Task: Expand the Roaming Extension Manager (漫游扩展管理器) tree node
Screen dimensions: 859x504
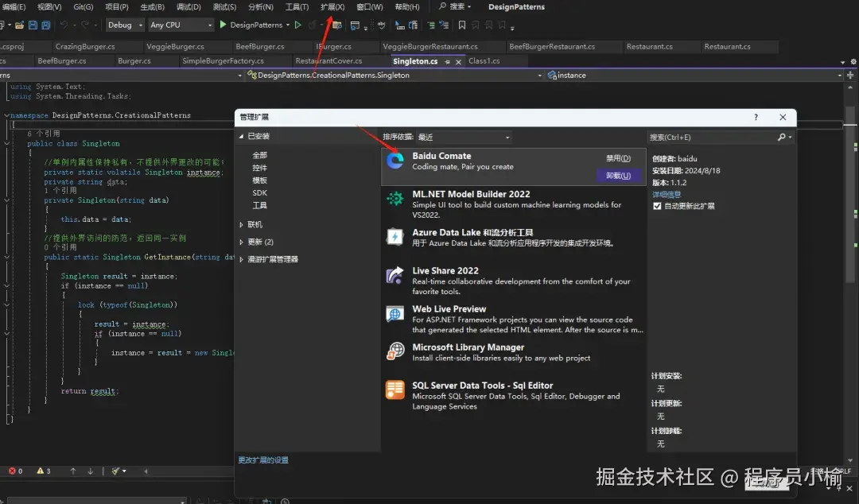Action: click(x=241, y=260)
